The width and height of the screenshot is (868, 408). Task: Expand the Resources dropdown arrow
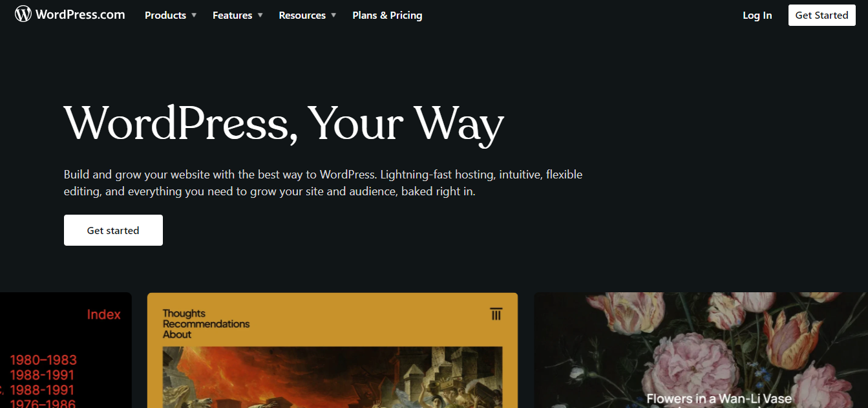(333, 15)
